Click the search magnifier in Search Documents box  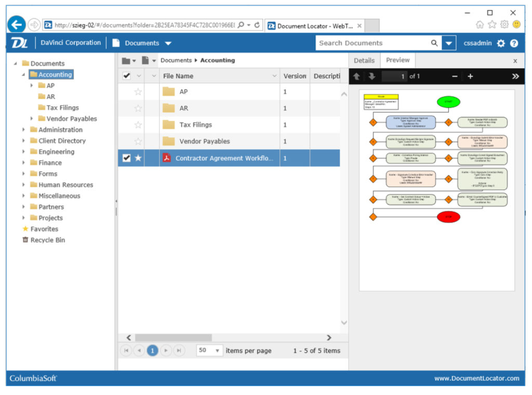click(434, 43)
